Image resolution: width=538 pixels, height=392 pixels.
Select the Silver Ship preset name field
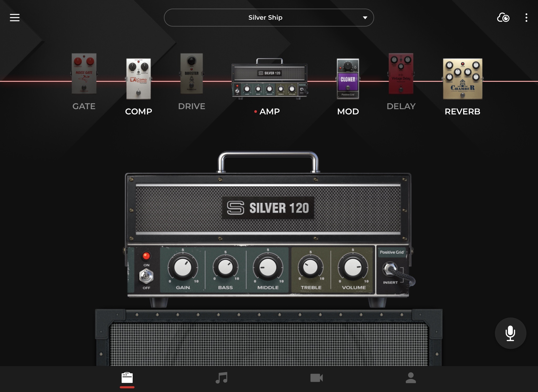click(x=269, y=18)
